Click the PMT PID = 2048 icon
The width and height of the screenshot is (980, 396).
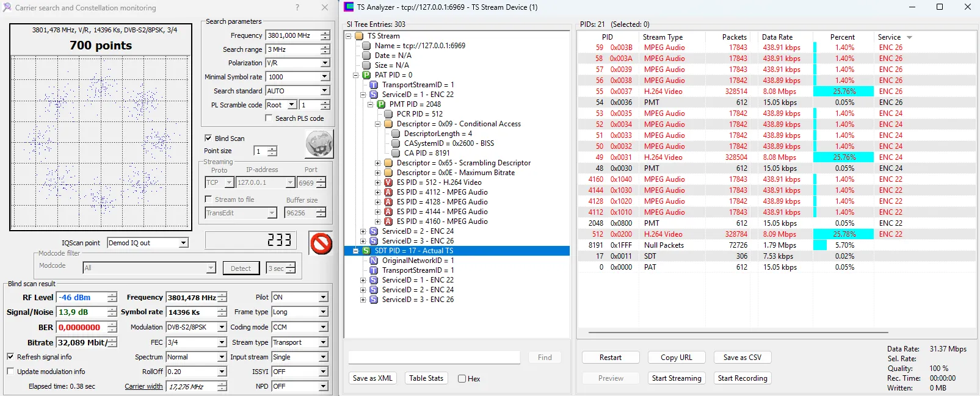(381, 104)
